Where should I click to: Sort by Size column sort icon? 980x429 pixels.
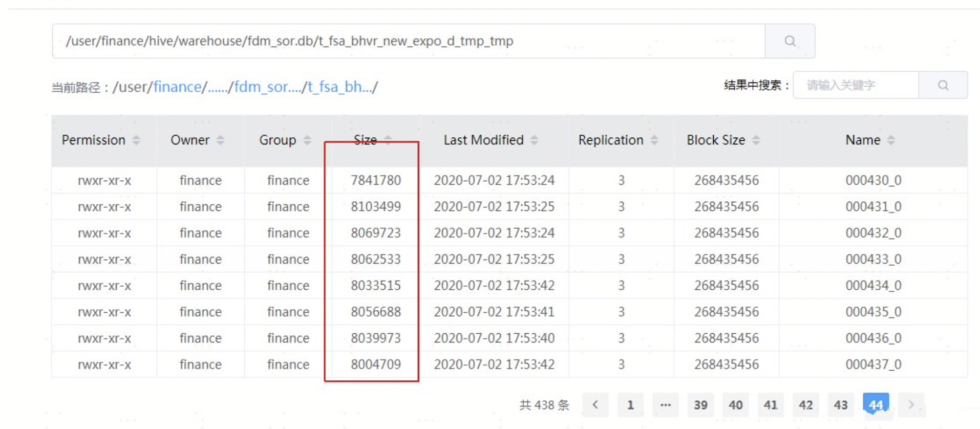388,140
